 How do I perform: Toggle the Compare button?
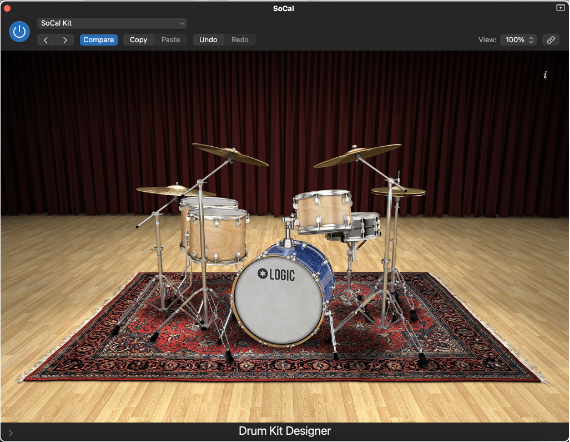[99, 40]
